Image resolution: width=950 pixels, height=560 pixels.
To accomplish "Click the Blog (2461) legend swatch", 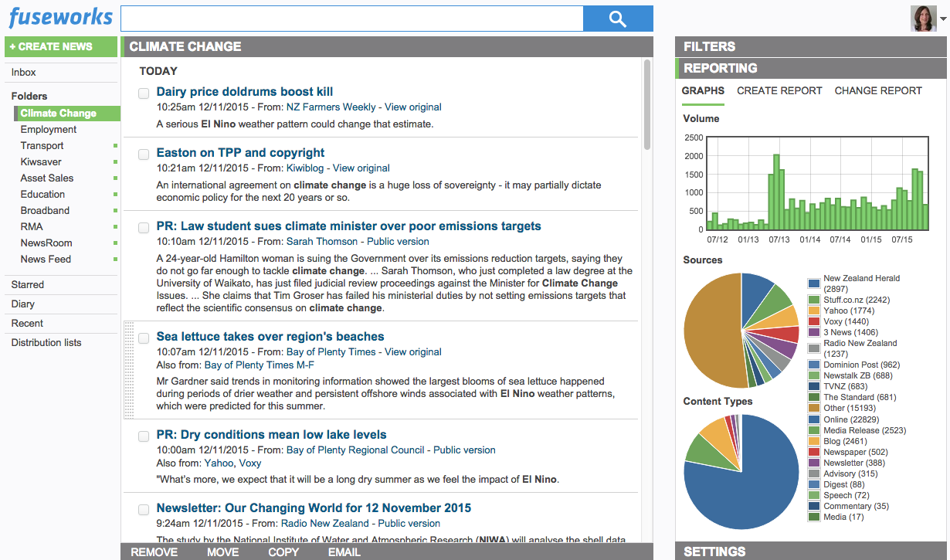I will coord(814,441).
